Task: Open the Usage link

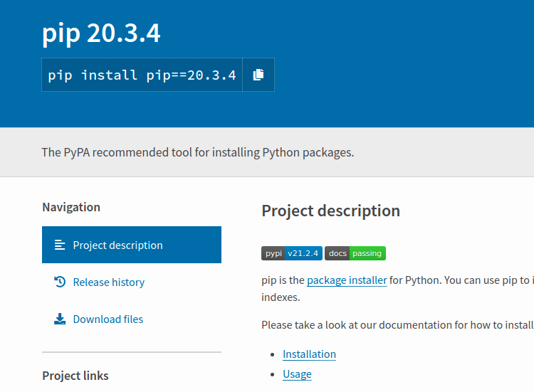Action: pyautogui.click(x=297, y=374)
